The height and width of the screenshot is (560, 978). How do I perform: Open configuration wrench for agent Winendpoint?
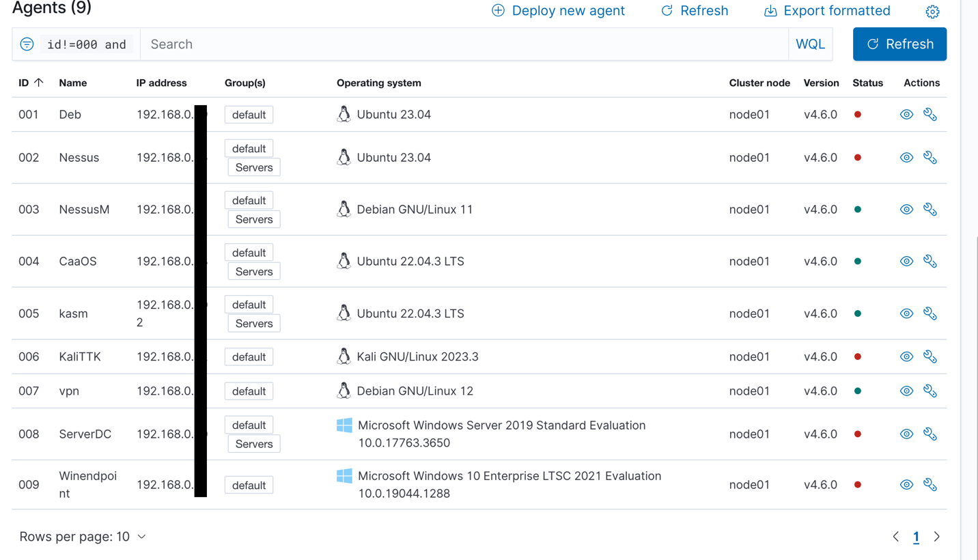point(930,485)
